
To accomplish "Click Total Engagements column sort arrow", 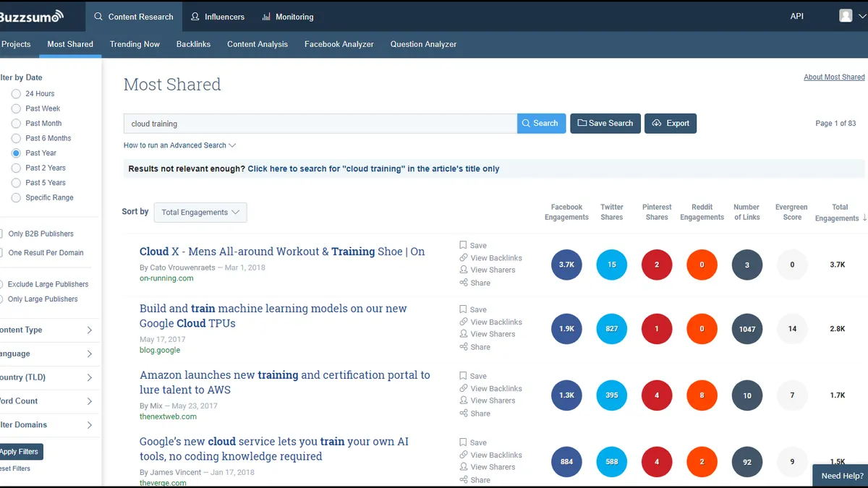I will pyautogui.click(x=864, y=218).
